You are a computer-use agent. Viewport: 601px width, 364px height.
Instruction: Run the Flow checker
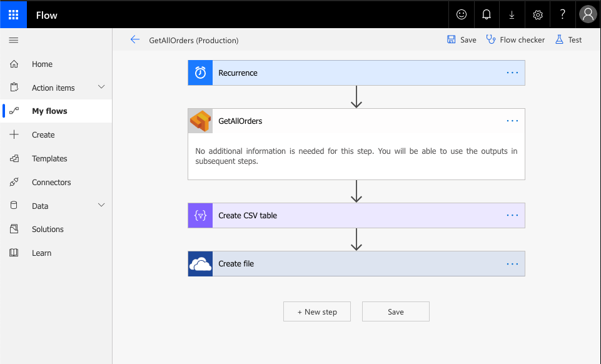[x=515, y=40]
